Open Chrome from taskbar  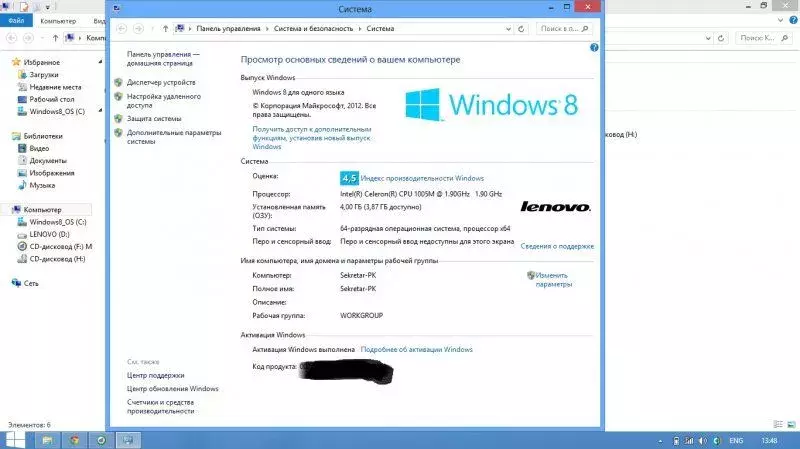[x=74, y=440]
